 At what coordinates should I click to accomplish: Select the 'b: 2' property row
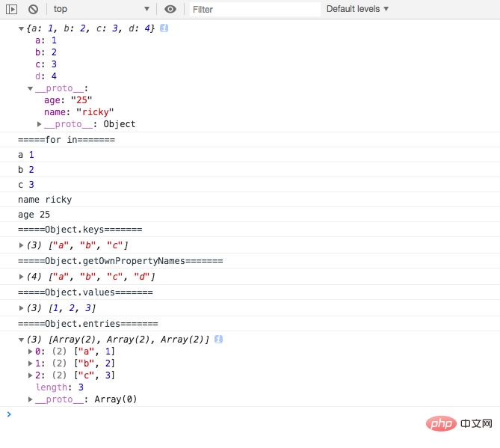(46, 52)
